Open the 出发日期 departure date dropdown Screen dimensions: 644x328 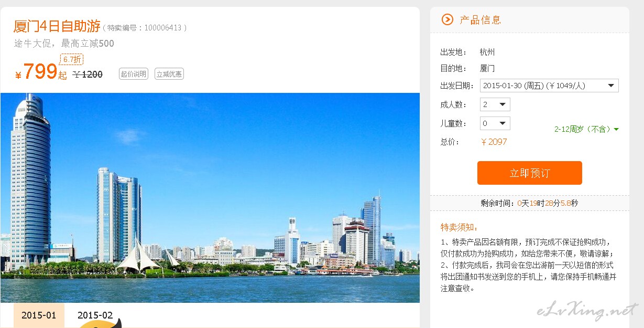549,86
